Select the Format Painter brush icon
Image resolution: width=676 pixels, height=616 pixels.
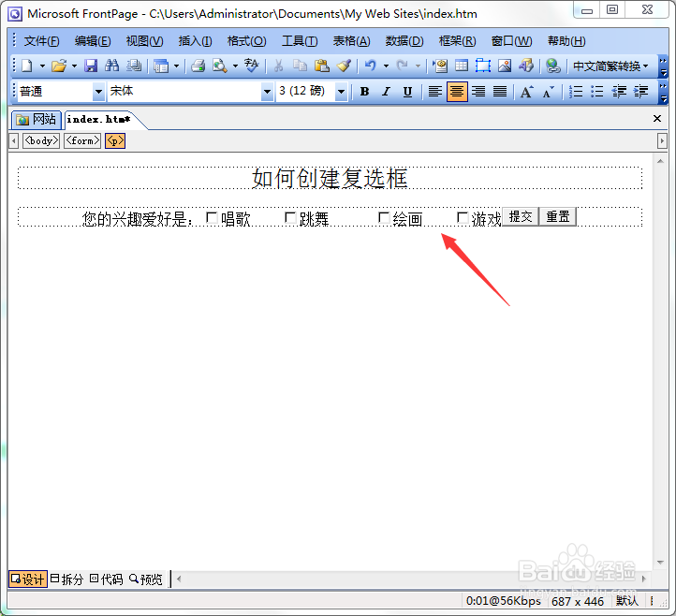pos(344,66)
